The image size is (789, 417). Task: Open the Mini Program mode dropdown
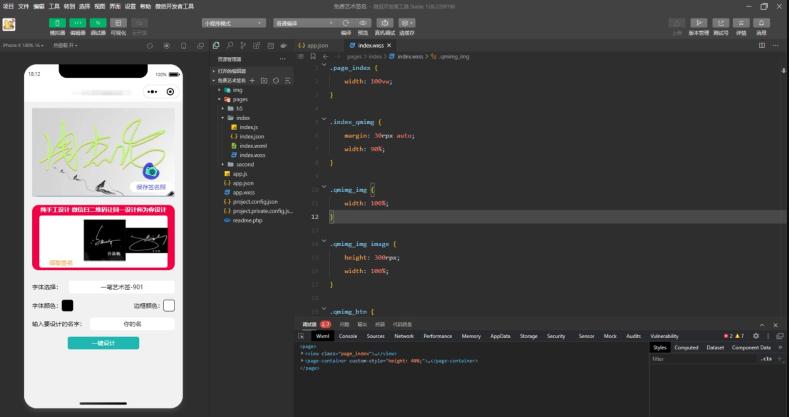point(234,22)
